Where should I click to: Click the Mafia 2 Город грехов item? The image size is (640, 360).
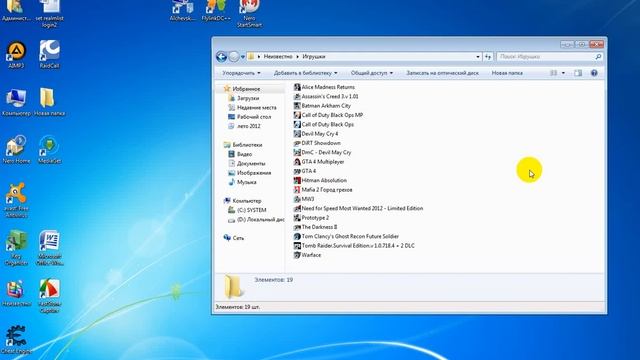(x=323, y=190)
